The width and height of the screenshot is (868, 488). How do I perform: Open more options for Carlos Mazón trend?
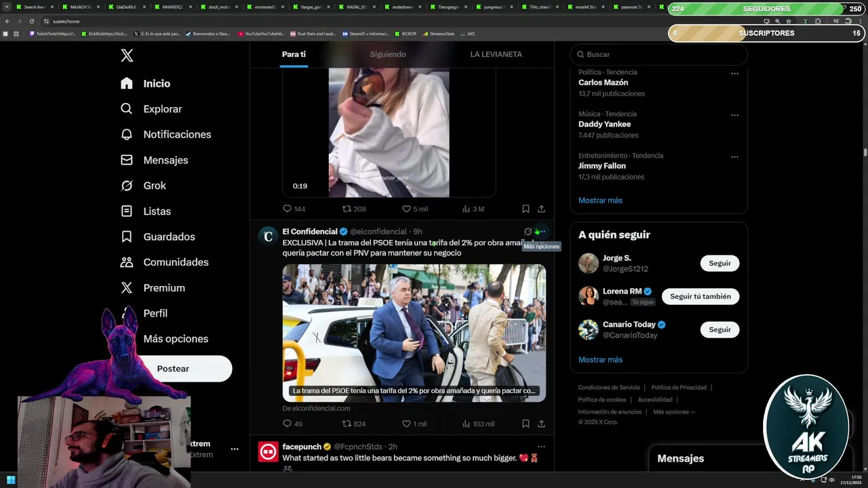click(734, 73)
